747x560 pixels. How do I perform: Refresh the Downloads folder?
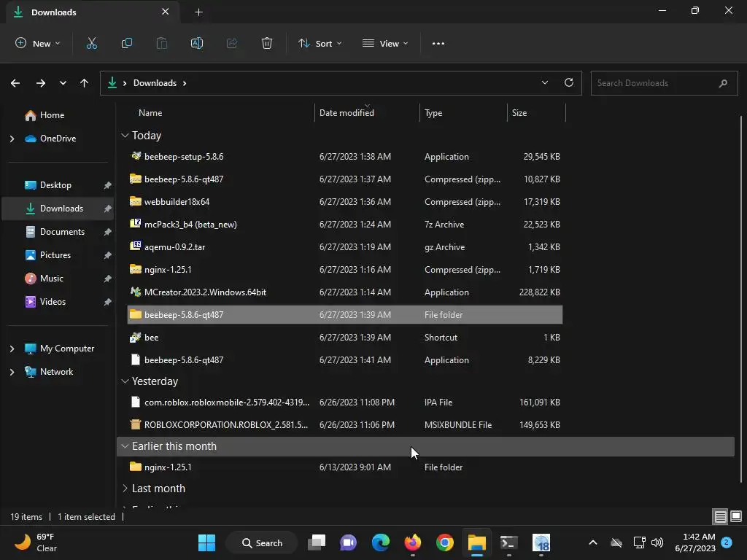point(569,83)
